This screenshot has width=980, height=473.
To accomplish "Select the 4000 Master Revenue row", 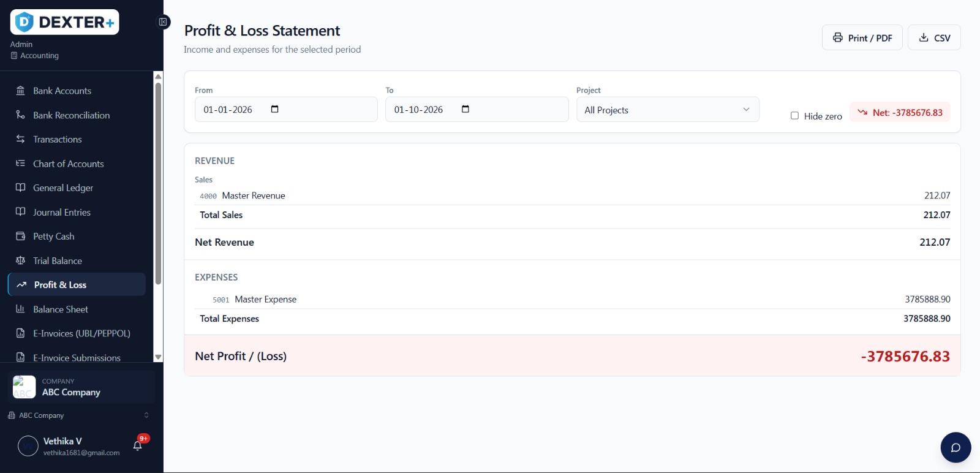I will (572, 195).
